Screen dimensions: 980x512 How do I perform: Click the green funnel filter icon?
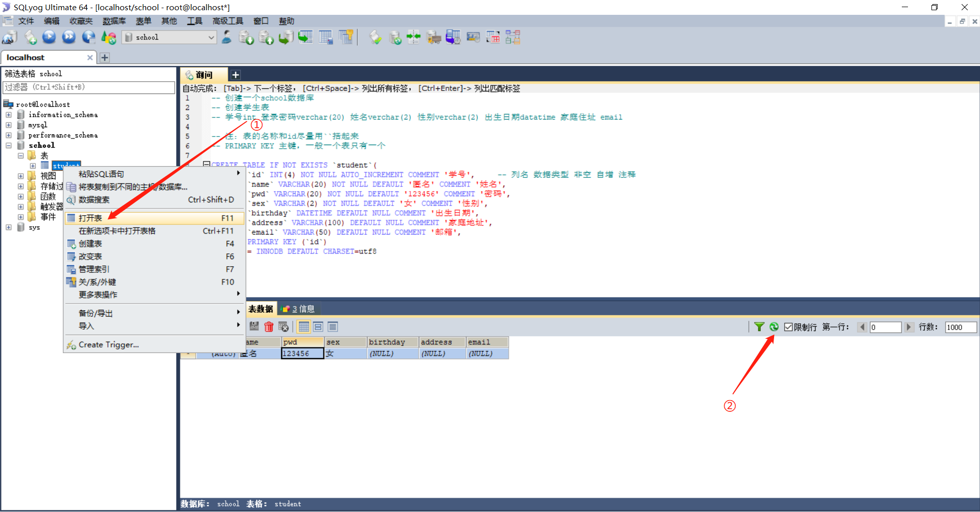click(759, 327)
